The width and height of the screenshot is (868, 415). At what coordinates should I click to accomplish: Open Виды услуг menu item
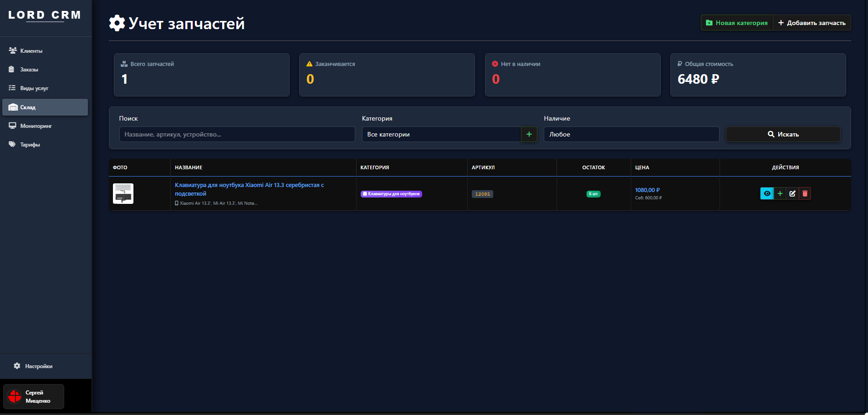click(34, 88)
